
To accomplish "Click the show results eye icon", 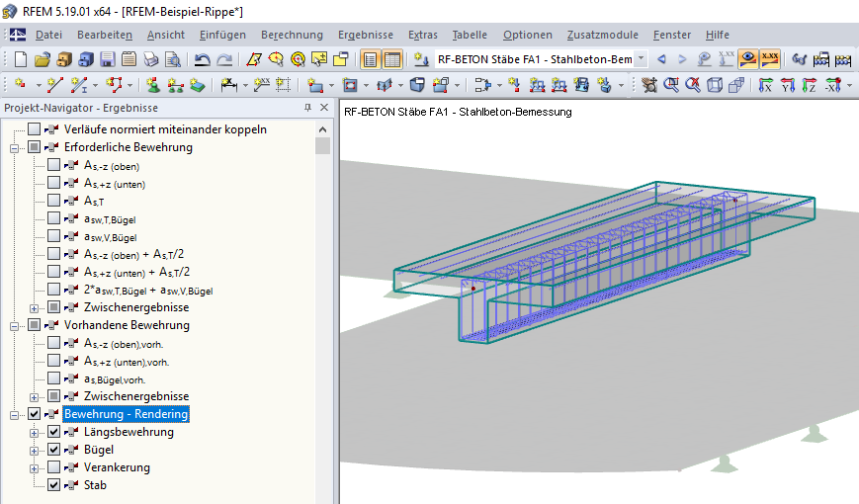I will [x=747, y=59].
